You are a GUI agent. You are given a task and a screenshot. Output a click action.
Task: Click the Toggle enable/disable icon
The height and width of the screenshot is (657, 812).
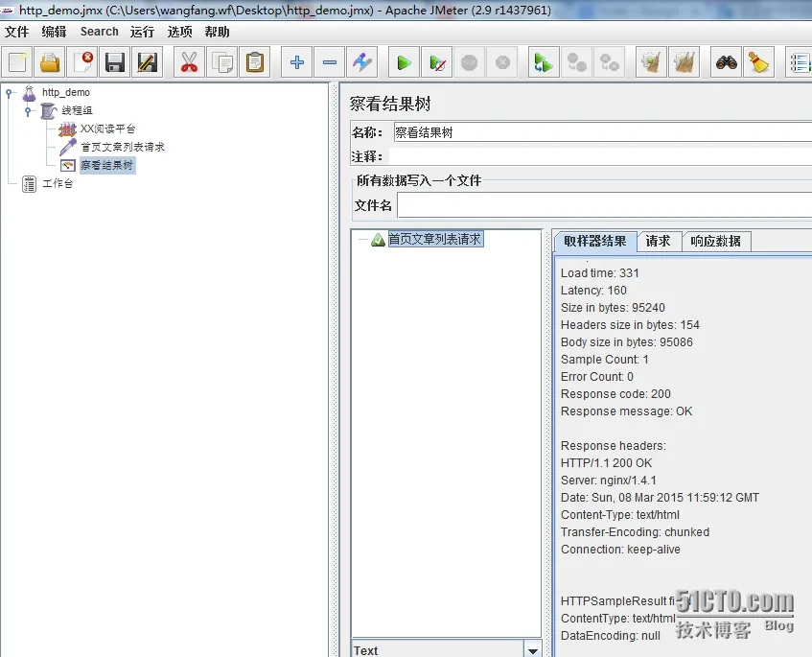(x=362, y=62)
